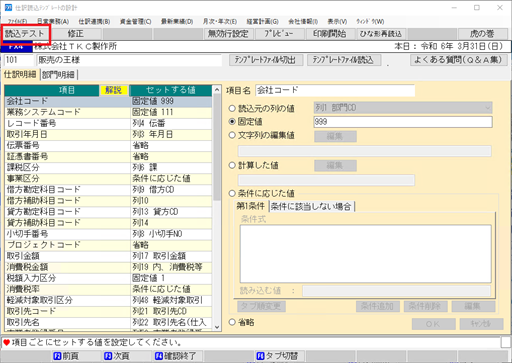Click the F2 前頁 function key

tap(66, 356)
